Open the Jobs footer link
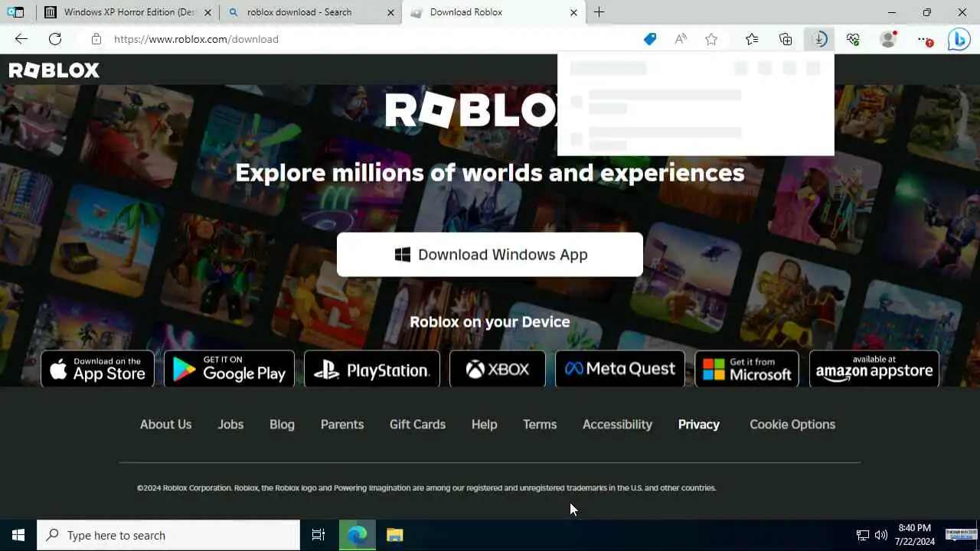 pos(230,424)
